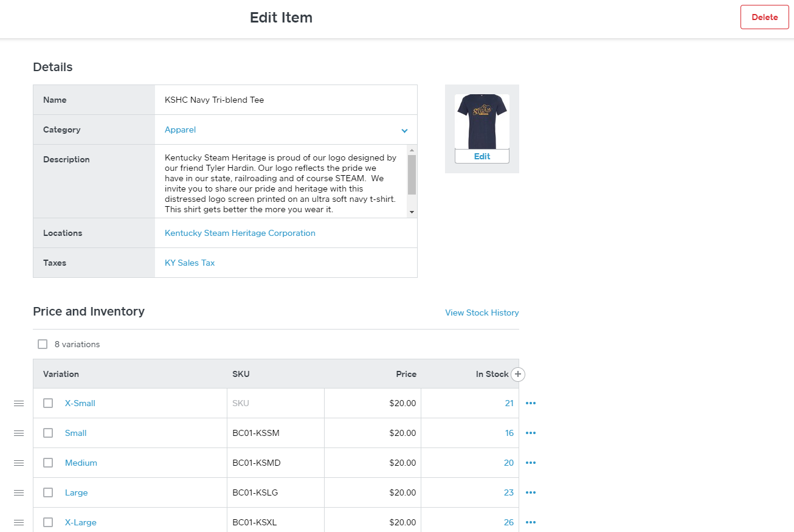Image resolution: width=794 pixels, height=532 pixels.
Task: Click the X-Large stock count 26
Action: point(509,522)
